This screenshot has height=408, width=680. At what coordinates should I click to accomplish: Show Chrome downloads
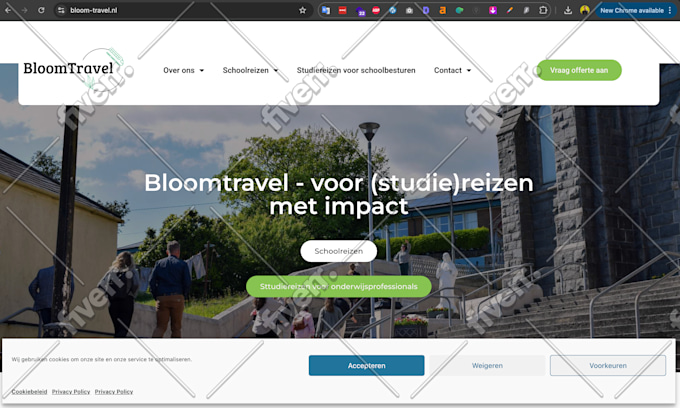568,10
